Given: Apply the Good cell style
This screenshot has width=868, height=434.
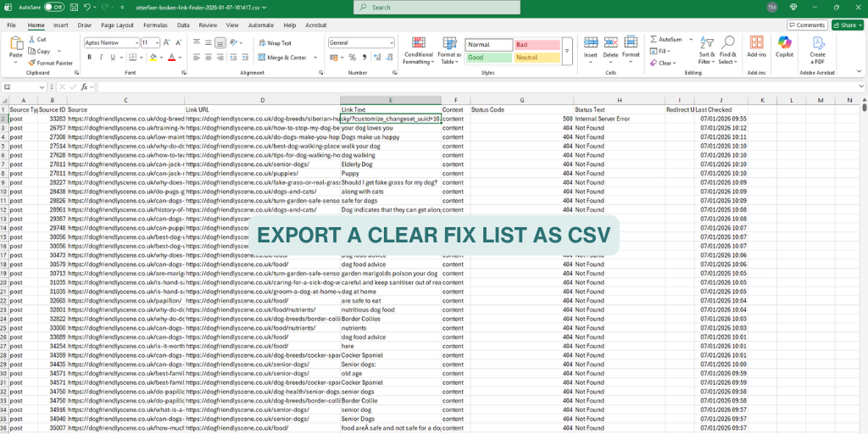Looking at the screenshot, I should (489, 58).
